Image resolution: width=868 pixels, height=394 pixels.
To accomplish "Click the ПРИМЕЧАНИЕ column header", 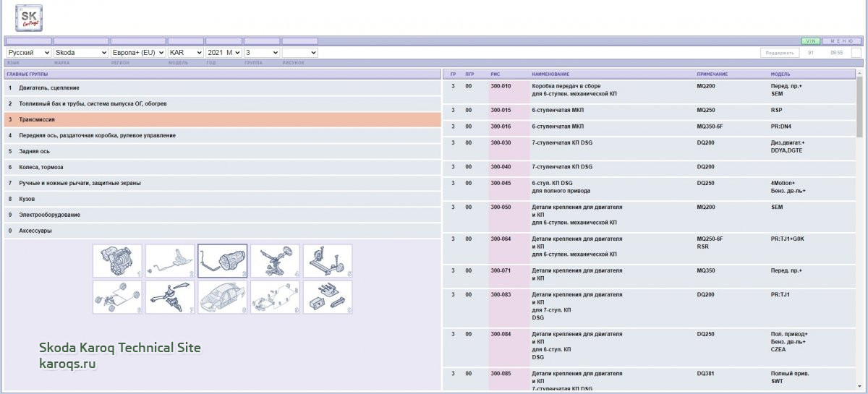I will [x=712, y=74].
